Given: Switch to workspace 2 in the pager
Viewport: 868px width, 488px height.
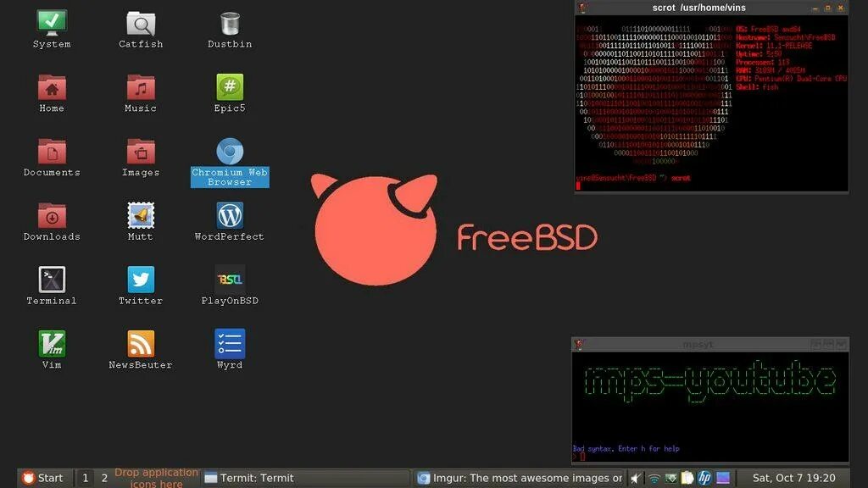Looking at the screenshot, I should pyautogui.click(x=104, y=478).
